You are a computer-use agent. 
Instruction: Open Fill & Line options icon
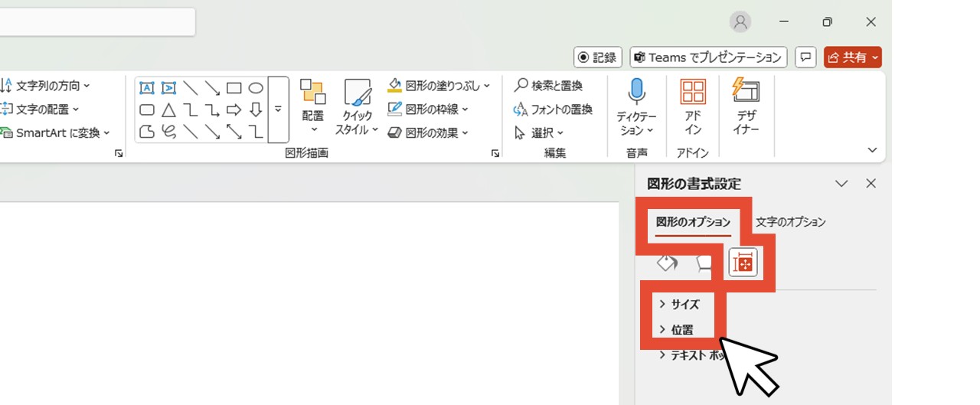[668, 263]
